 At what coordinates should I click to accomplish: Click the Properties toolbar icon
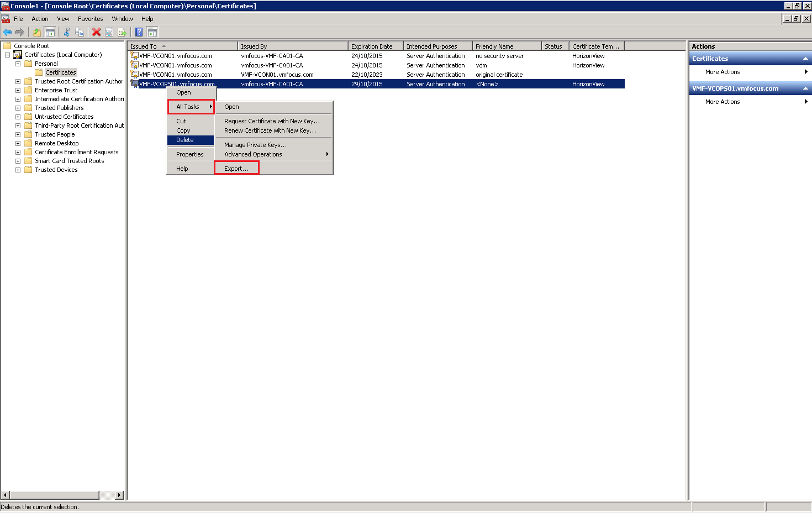pos(109,33)
